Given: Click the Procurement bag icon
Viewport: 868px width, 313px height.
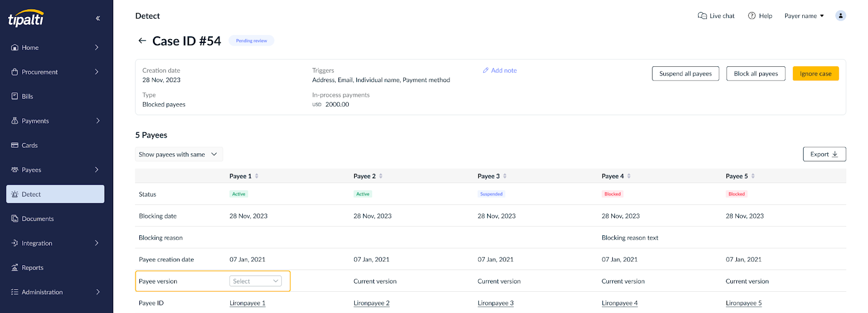Looking at the screenshot, I should (15, 72).
